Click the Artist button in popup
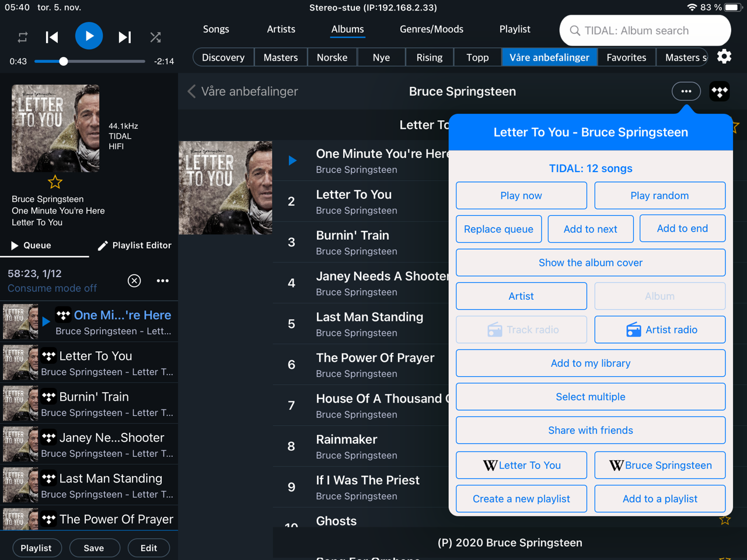Screen dimensions: 747x560 521,296
